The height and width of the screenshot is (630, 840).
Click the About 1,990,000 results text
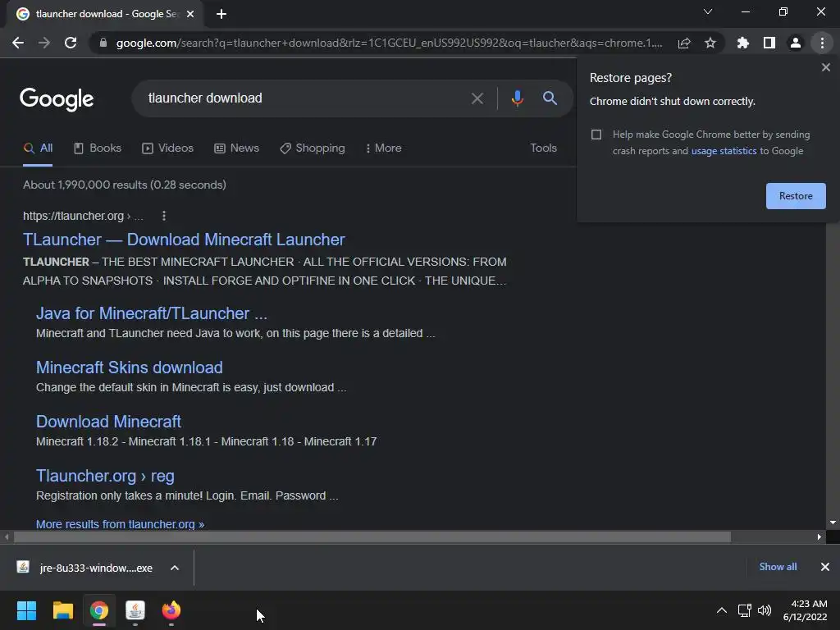(x=125, y=185)
